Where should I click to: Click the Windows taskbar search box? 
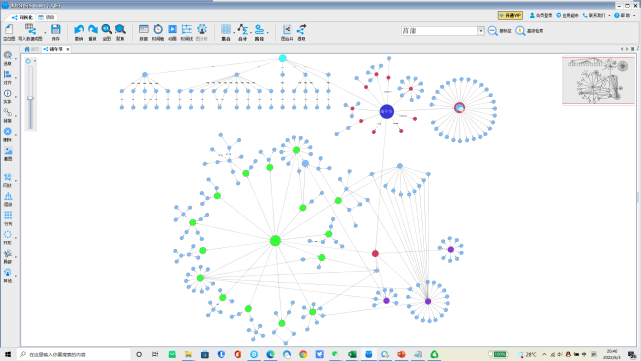click(74, 354)
